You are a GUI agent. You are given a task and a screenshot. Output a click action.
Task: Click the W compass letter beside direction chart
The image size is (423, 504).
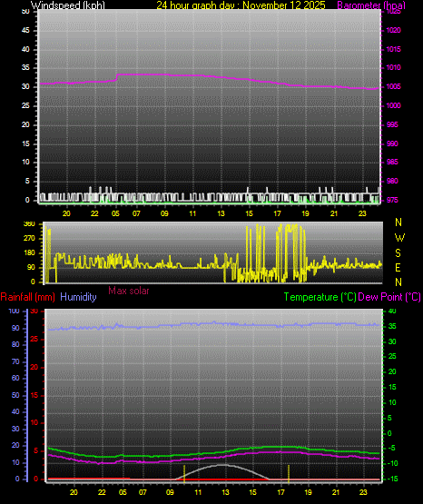coord(399,238)
